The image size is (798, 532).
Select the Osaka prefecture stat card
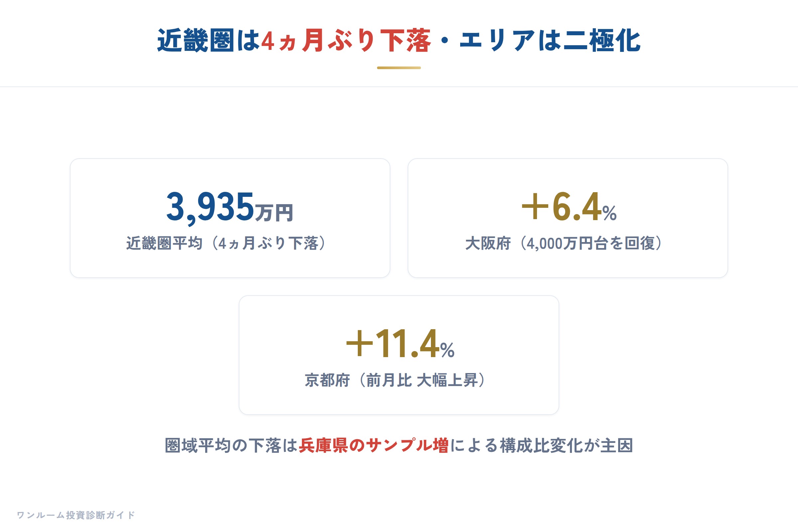[x=568, y=218]
